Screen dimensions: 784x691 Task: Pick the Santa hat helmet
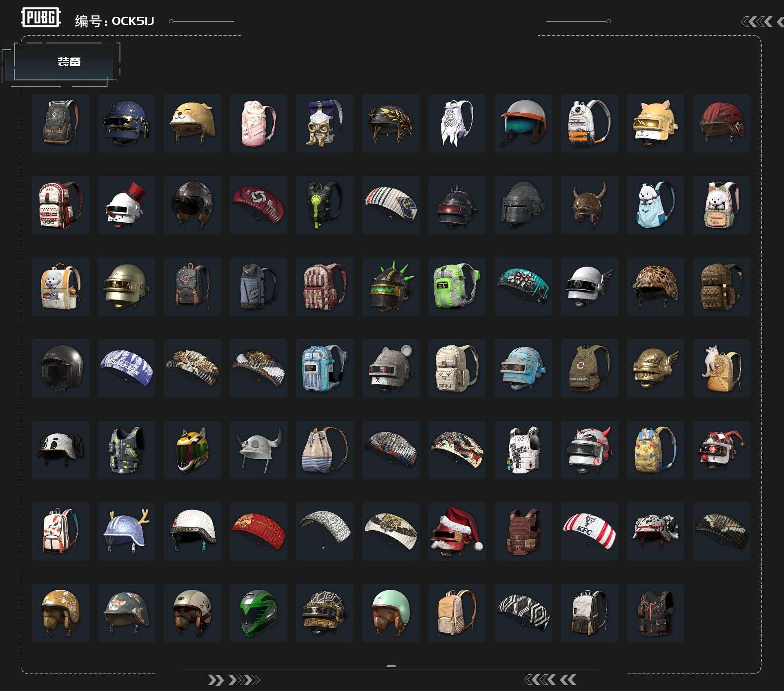[457, 531]
